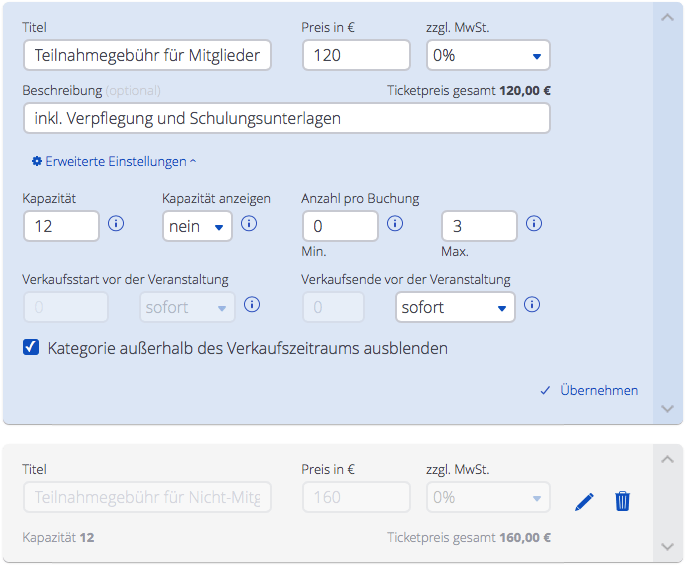Open the zzgl. MwSt. 0% dropdown
687x570 pixels.
click(488, 55)
